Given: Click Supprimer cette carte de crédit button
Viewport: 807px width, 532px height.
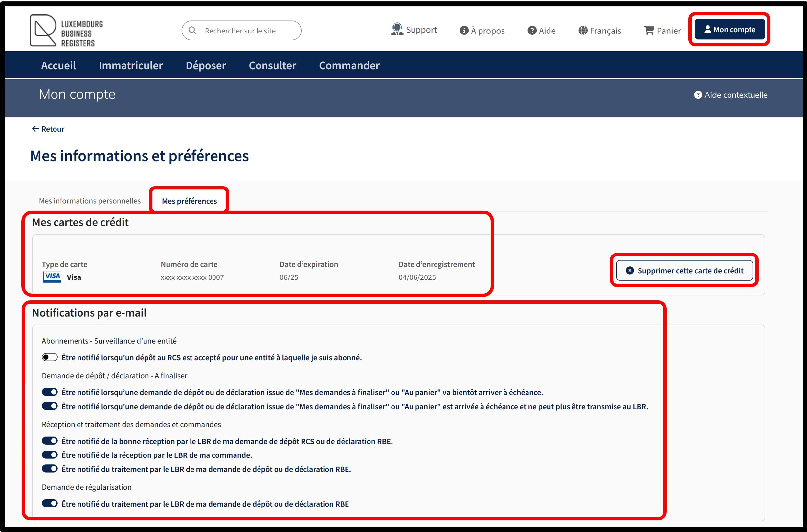Looking at the screenshot, I should point(684,270).
